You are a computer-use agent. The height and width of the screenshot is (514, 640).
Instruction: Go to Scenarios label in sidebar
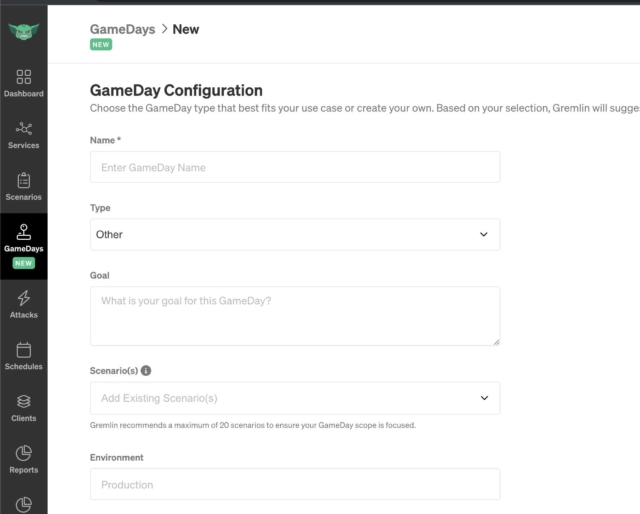pyautogui.click(x=24, y=197)
